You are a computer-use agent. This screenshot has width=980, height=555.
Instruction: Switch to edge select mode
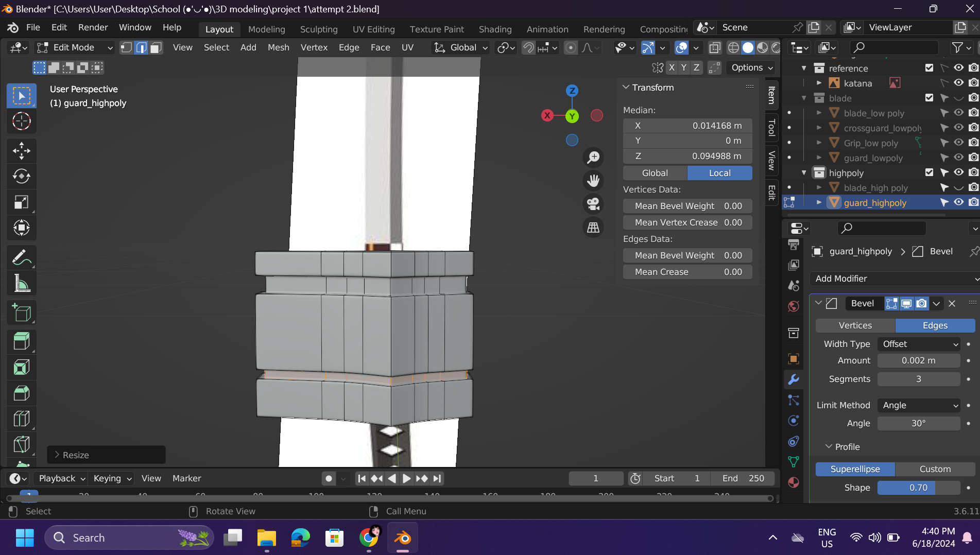[x=141, y=47]
